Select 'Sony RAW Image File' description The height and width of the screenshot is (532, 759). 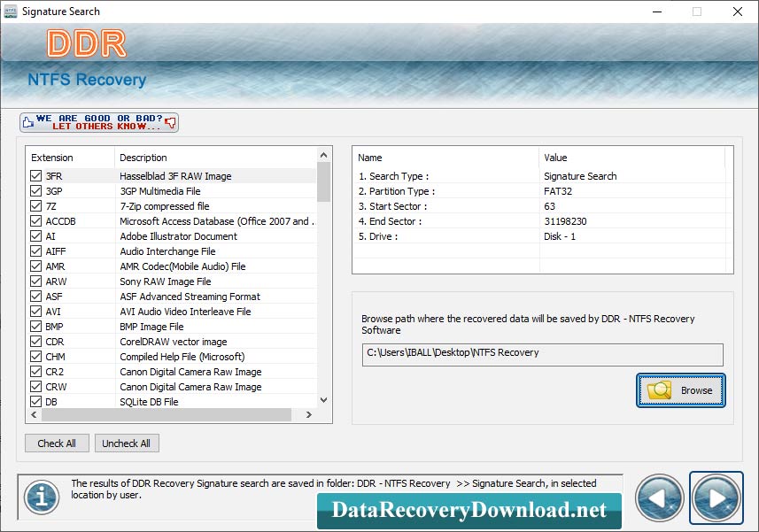tap(166, 281)
